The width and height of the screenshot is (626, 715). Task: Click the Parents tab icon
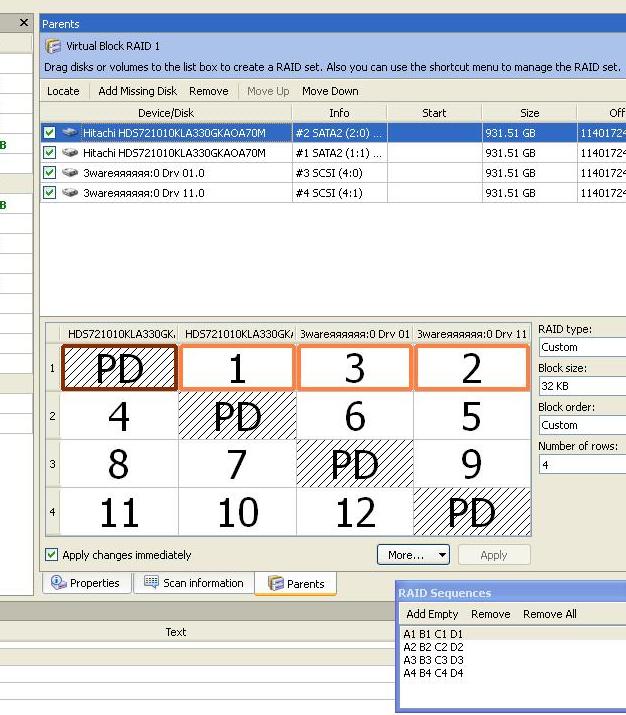point(275,583)
